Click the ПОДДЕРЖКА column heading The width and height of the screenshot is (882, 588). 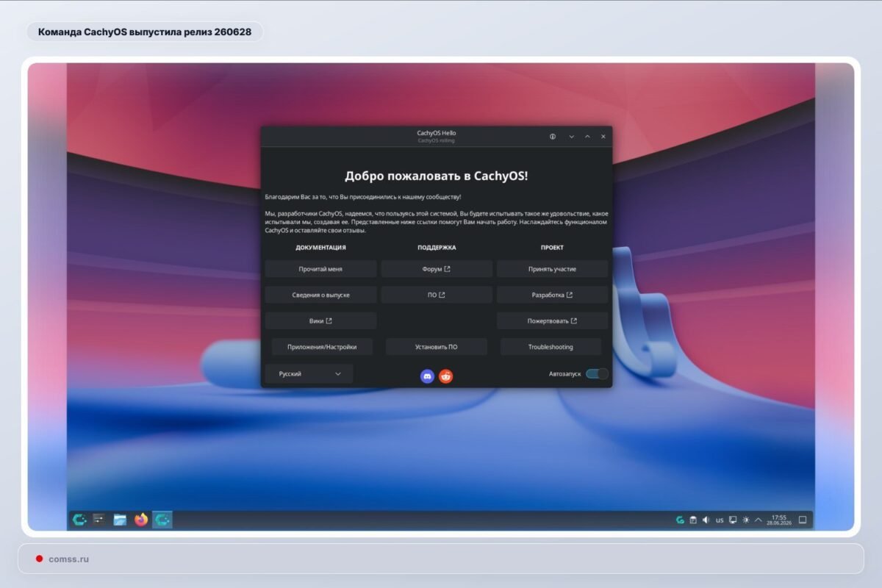[x=437, y=248]
